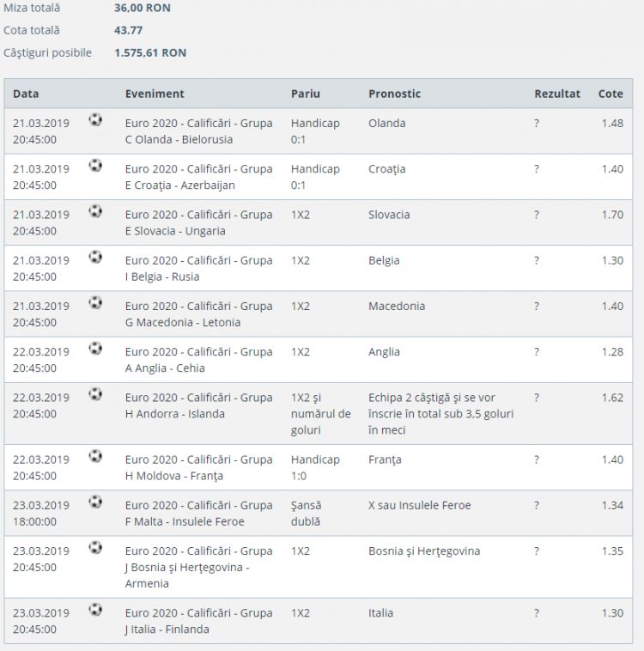This screenshot has height=651, width=644.
Task: Click the soccer ball icon for Malta - Insulele Feroe
Action: click(95, 502)
